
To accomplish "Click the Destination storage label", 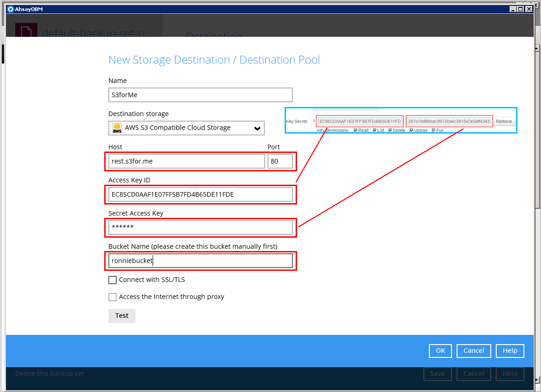I will [x=139, y=114].
